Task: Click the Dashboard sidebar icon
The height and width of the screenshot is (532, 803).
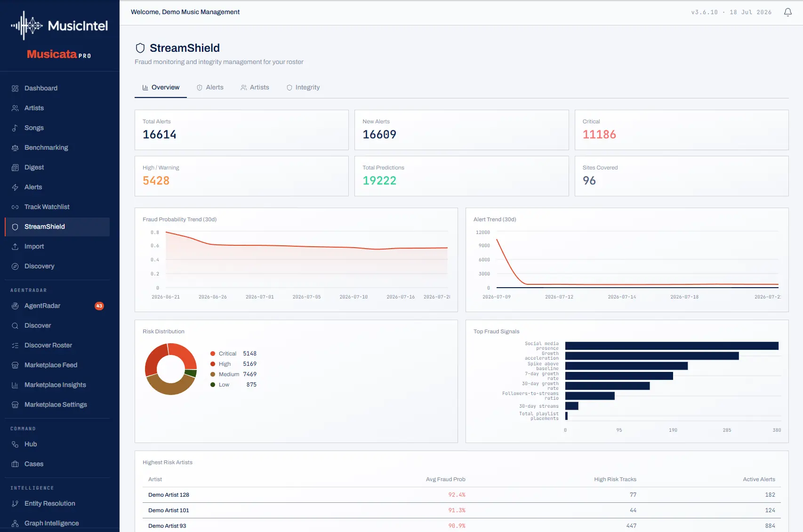Action: click(x=15, y=89)
